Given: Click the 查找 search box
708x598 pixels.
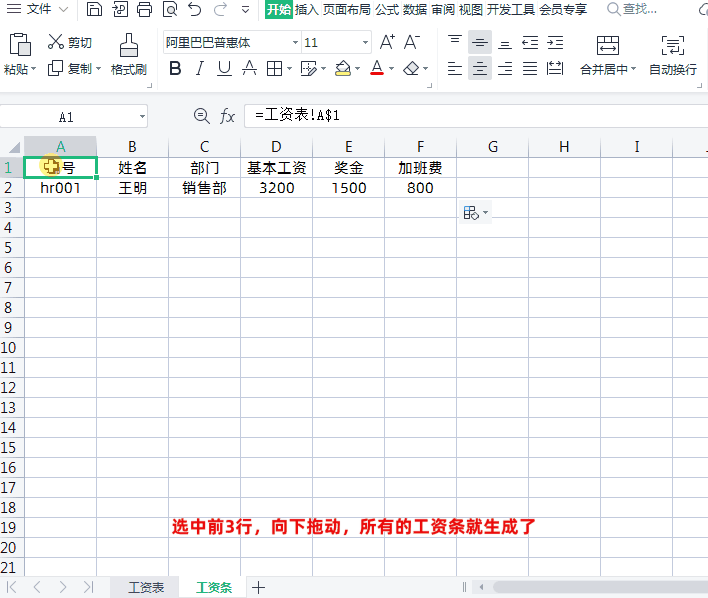Looking at the screenshot, I should tap(632, 9).
